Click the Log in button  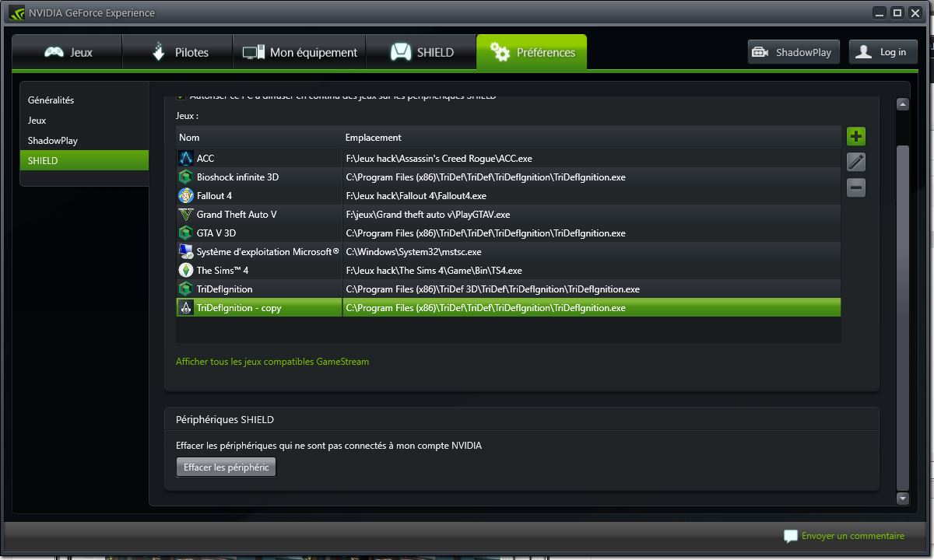tap(883, 52)
